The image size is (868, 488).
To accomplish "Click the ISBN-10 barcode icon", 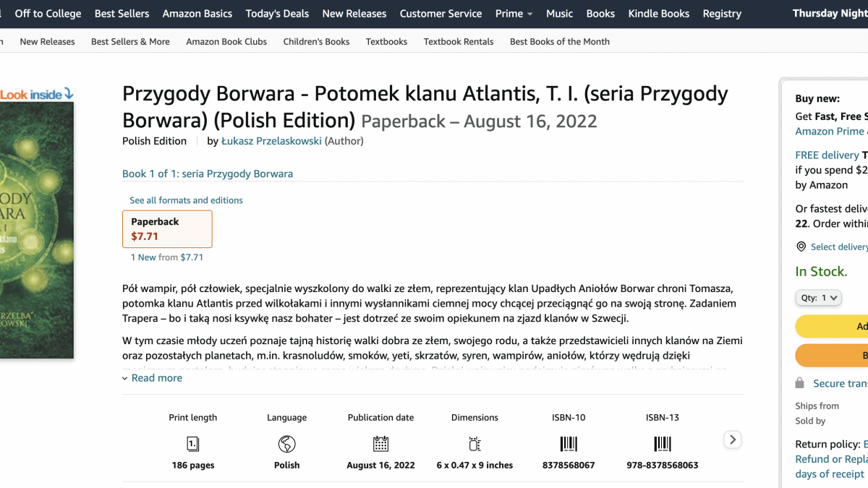I will point(569,444).
